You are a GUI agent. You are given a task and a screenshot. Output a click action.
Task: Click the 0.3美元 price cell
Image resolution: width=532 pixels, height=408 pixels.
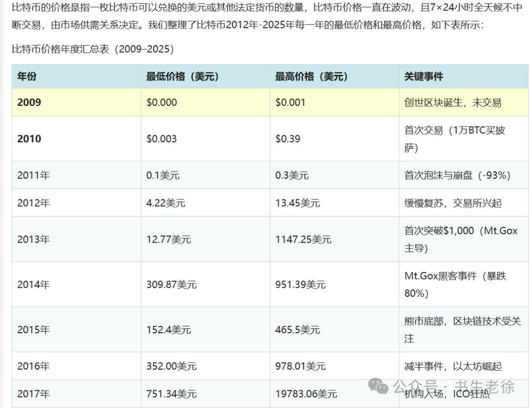coord(334,175)
